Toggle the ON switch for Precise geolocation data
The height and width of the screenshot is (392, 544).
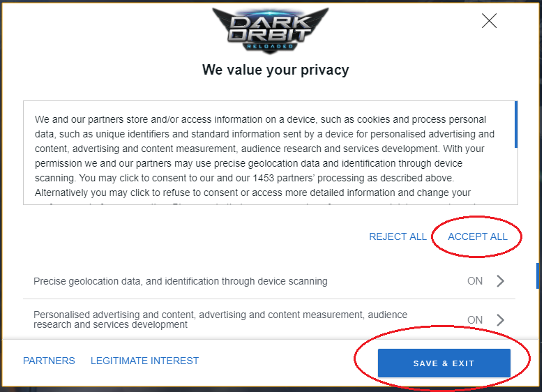[475, 281]
